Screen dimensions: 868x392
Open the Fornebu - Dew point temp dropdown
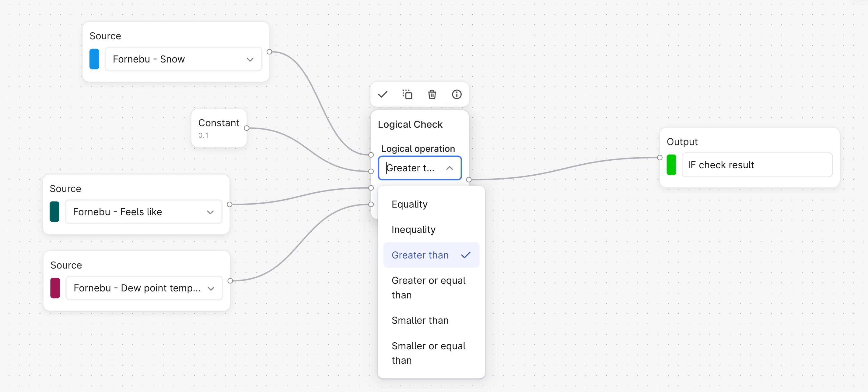[x=144, y=288]
